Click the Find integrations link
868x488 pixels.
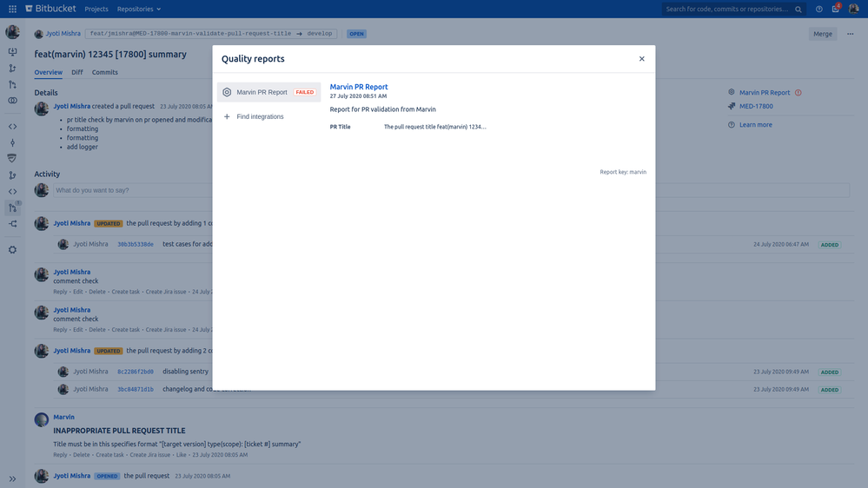click(x=260, y=116)
